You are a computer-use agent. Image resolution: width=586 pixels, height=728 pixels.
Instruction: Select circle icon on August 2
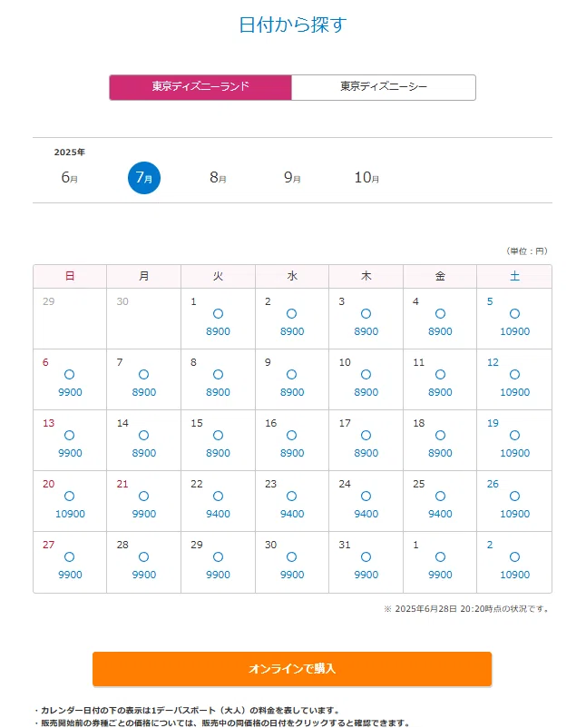coord(514,557)
